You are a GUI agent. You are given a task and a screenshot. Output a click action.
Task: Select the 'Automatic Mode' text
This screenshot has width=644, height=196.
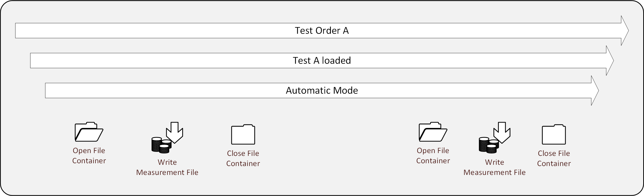click(x=322, y=91)
